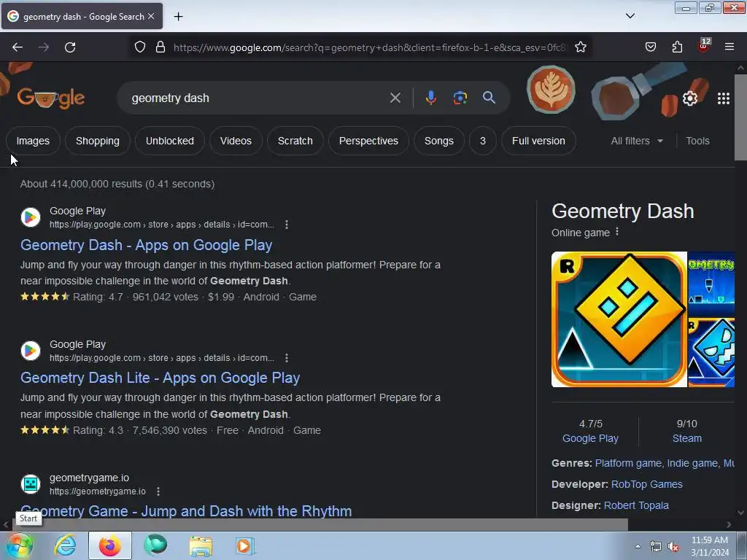Close the geometry dash search tab

point(151,16)
